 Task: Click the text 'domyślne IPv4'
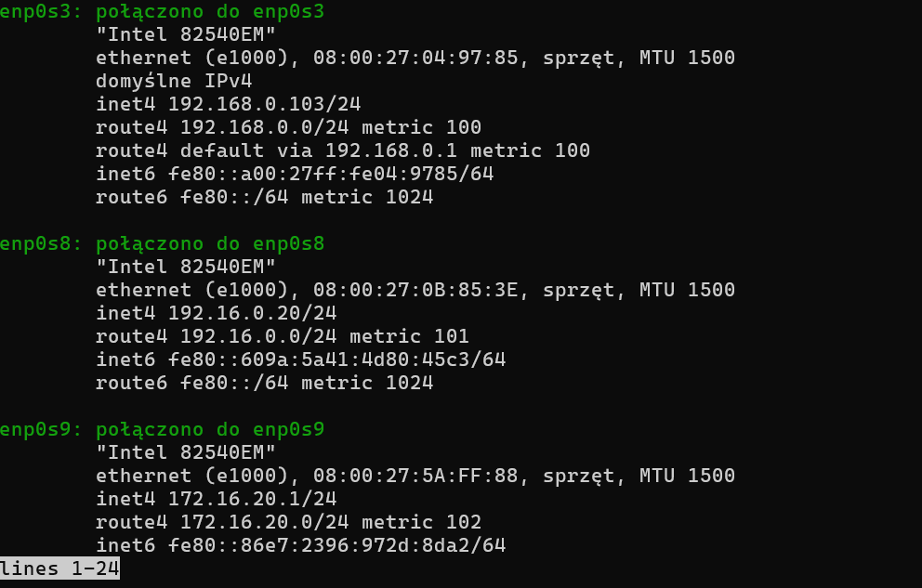pos(174,82)
